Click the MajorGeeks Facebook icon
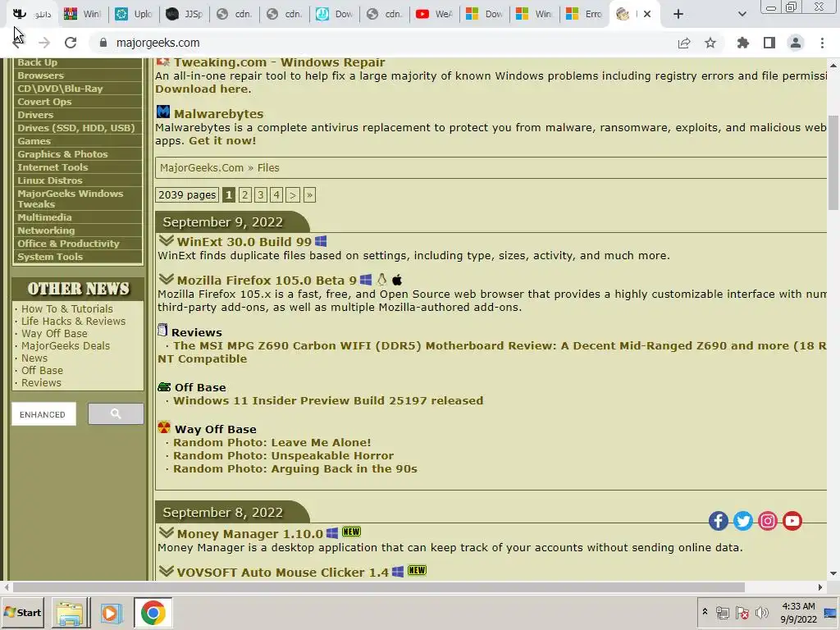Screen dimensions: 840x630 (x=719, y=521)
